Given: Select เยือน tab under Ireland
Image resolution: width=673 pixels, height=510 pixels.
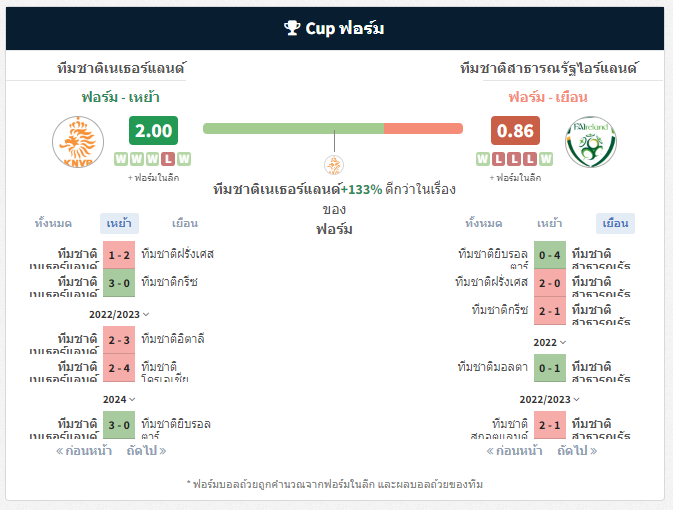Looking at the screenshot, I should [615, 223].
